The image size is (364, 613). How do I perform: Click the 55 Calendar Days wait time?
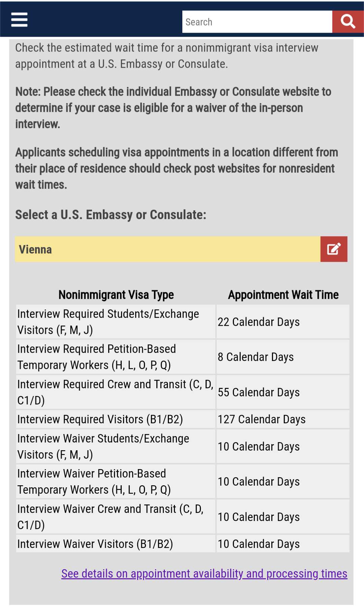(x=259, y=392)
